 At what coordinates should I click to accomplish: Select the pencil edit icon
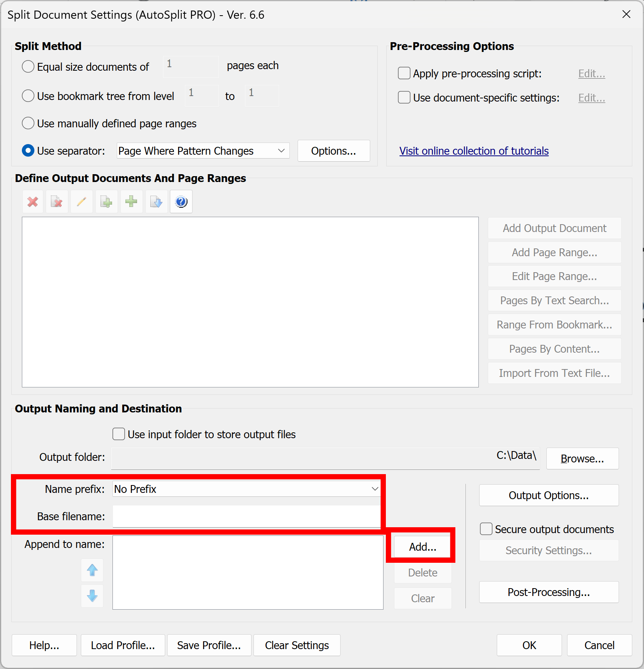pyautogui.click(x=82, y=202)
